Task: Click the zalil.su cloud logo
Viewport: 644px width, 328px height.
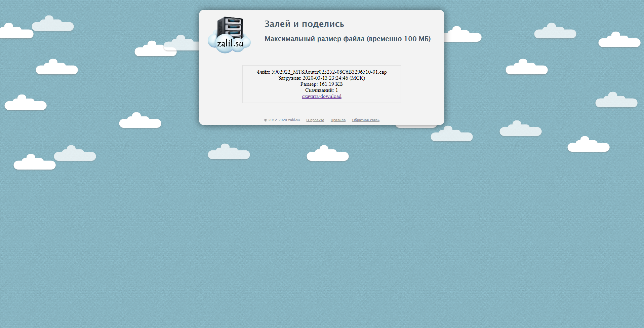Action: 230,44
